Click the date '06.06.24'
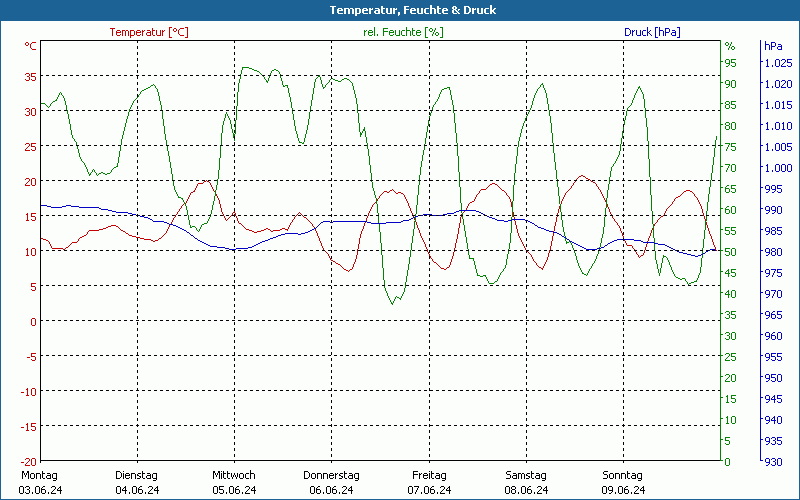The image size is (800, 500). 331,490
